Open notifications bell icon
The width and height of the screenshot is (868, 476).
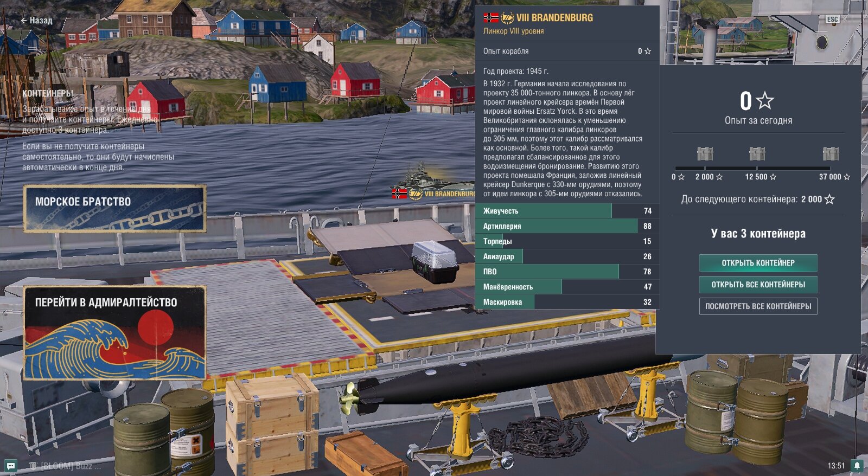coord(857,466)
